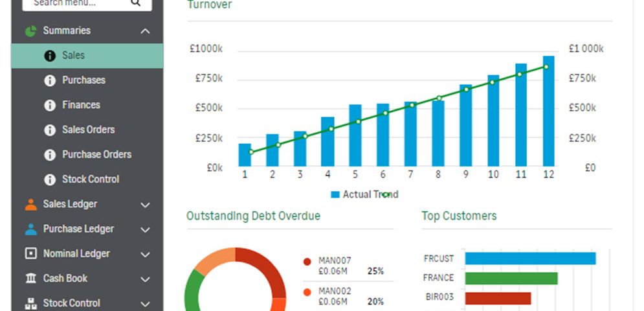Click the Turnover chart heading
Viewport: 644px width, 311px height.
210,5
